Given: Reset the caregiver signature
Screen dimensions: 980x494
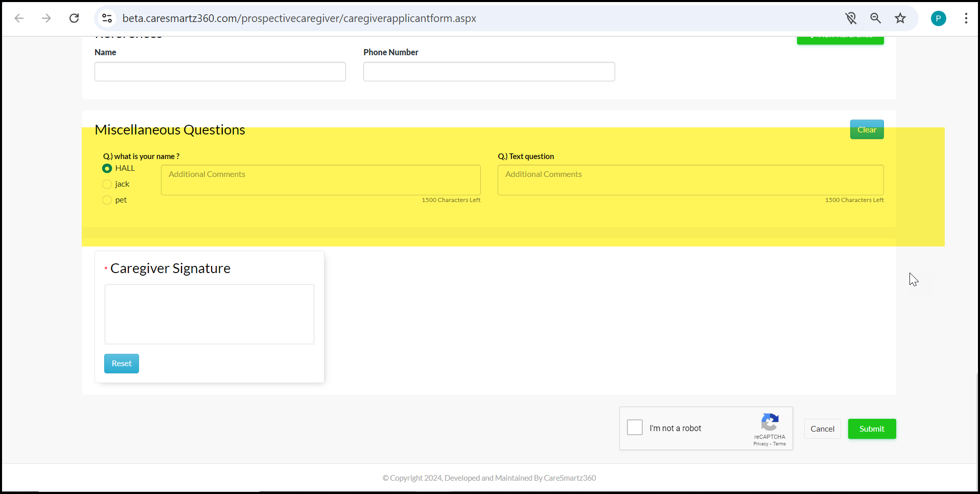Looking at the screenshot, I should 122,364.
